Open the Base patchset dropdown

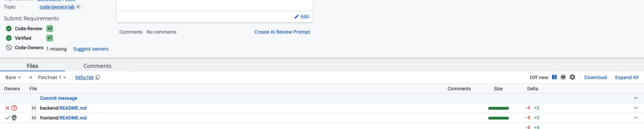[x=13, y=77]
